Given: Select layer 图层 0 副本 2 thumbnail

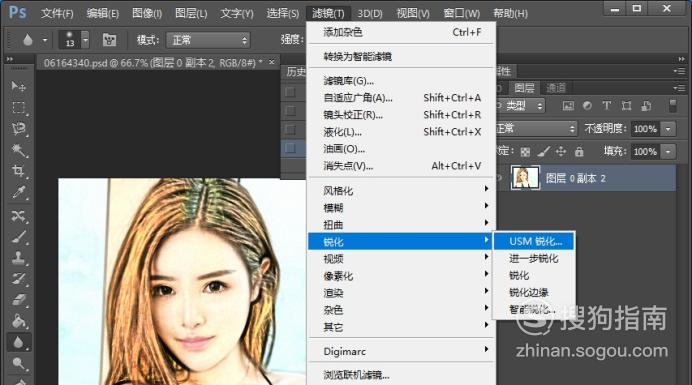Looking at the screenshot, I should (525, 178).
